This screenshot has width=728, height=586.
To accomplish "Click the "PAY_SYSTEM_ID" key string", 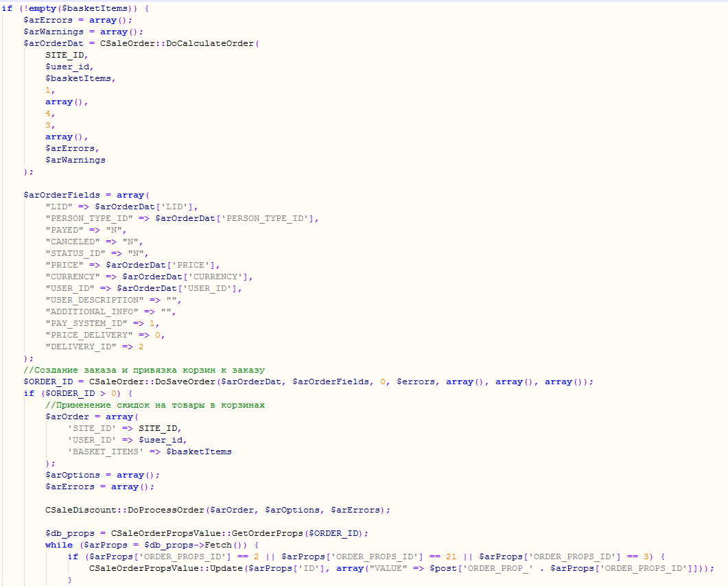I will pyautogui.click(x=86, y=323).
